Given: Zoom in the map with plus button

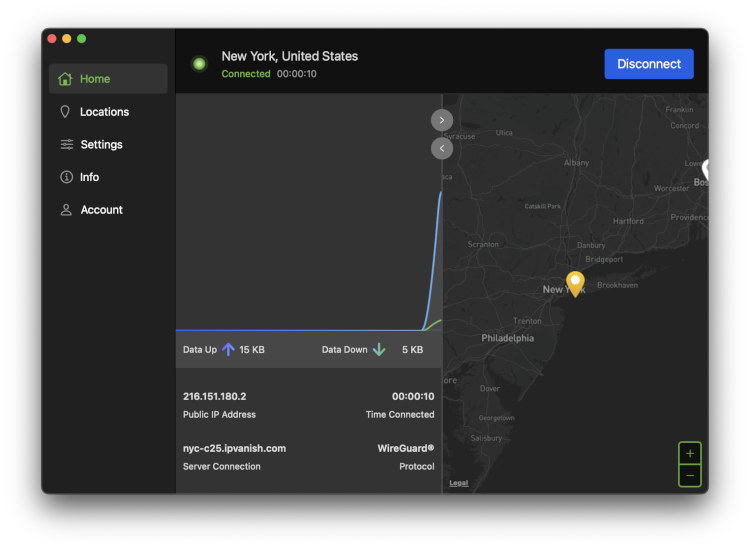Looking at the screenshot, I should tap(690, 453).
